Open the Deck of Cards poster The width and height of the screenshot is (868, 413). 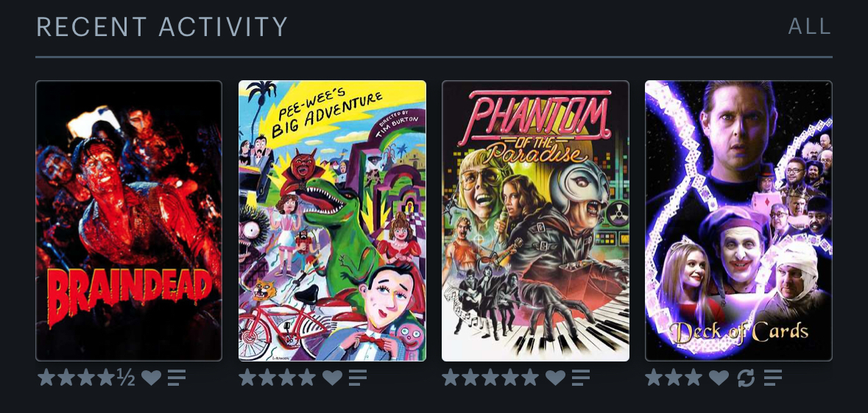[x=738, y=221]
